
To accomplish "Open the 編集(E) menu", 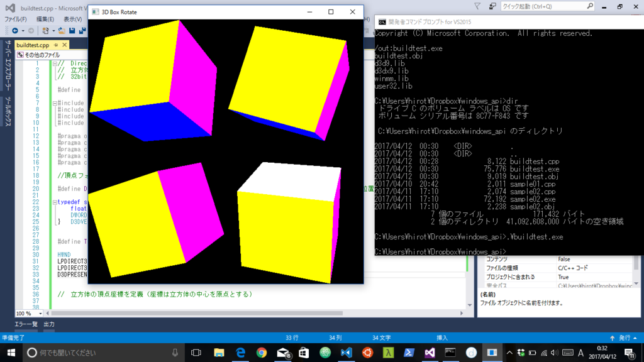I will pos(45,19).
